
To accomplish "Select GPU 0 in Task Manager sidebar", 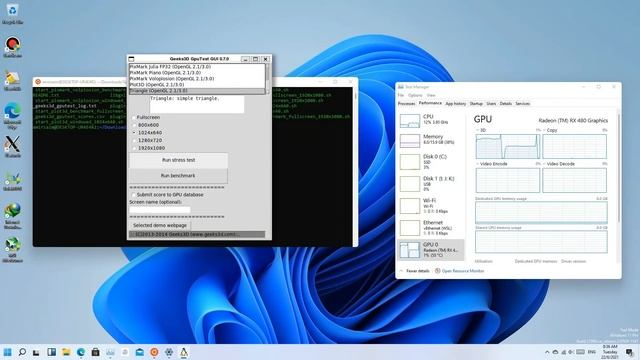I will click(431, 249).
